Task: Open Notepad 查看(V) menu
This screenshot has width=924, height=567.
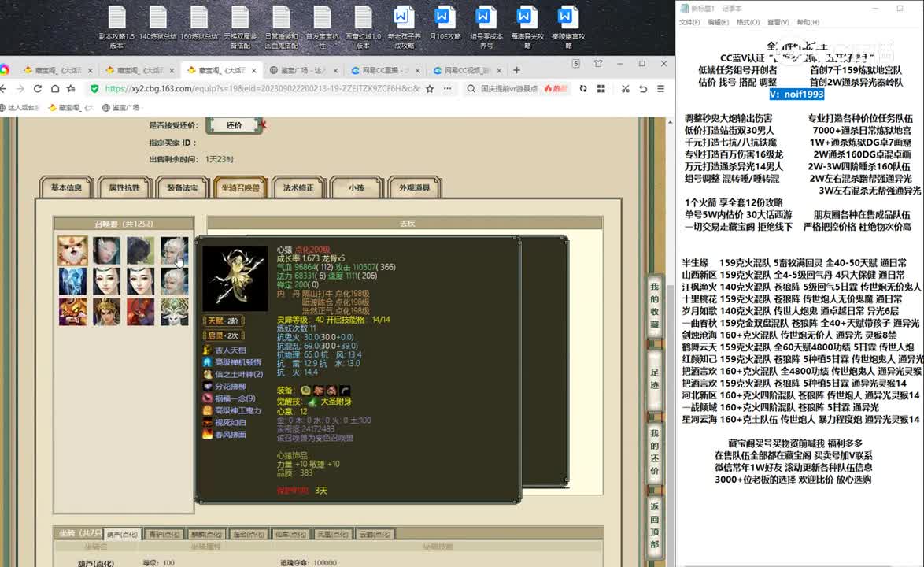Action: pyautogui.click(x=778, y=22)
